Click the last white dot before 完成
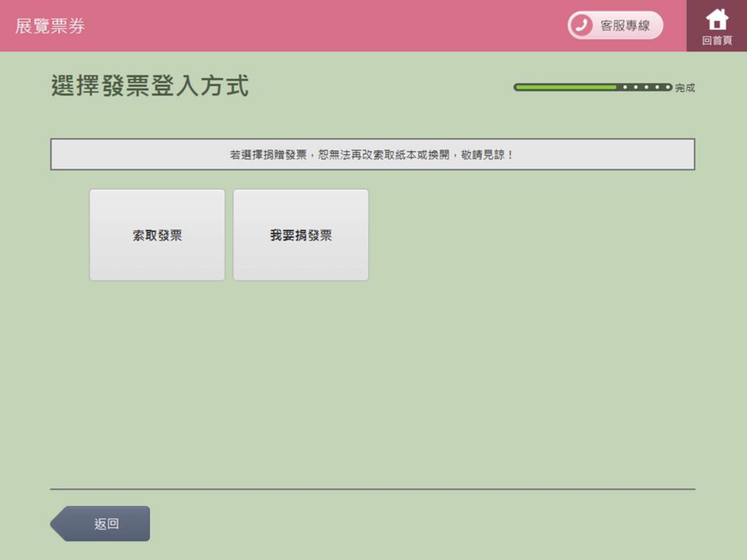Image resolution: width=747 pixels, height=560 pixels. point(668,87)
